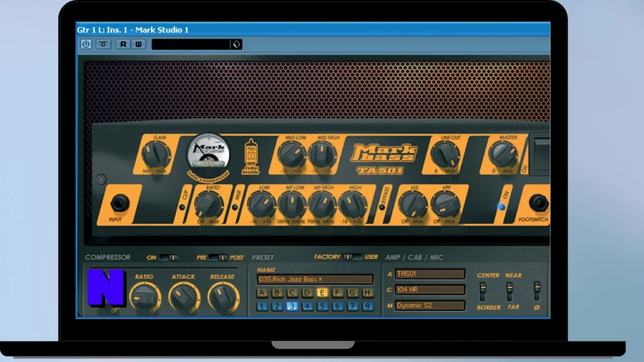Select preset slot 2
This screenshot has height=362, width=644.
click(x=277, y=306)
